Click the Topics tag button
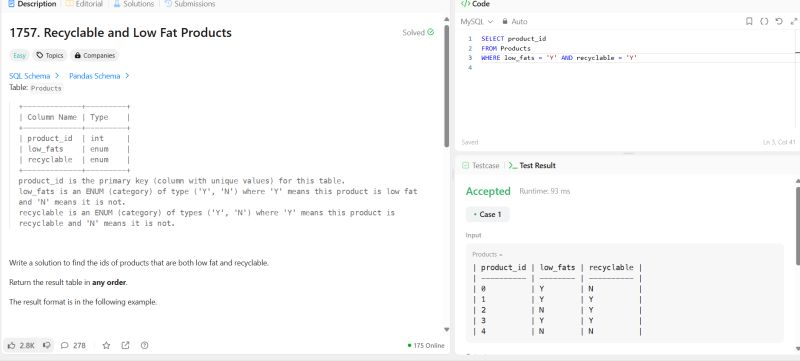 (x=50, y=56)
